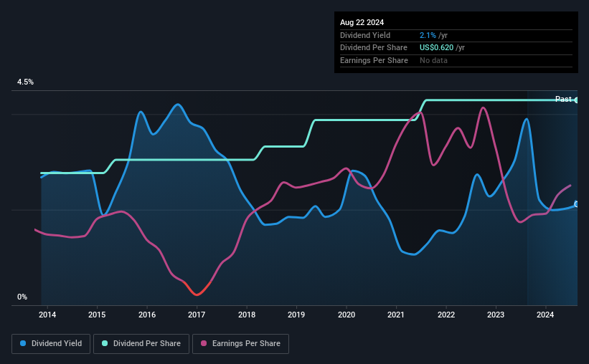The image size is (589, 364).
Task: Toggle the Earnings Per Share legend button
Action: coord(240,344)
